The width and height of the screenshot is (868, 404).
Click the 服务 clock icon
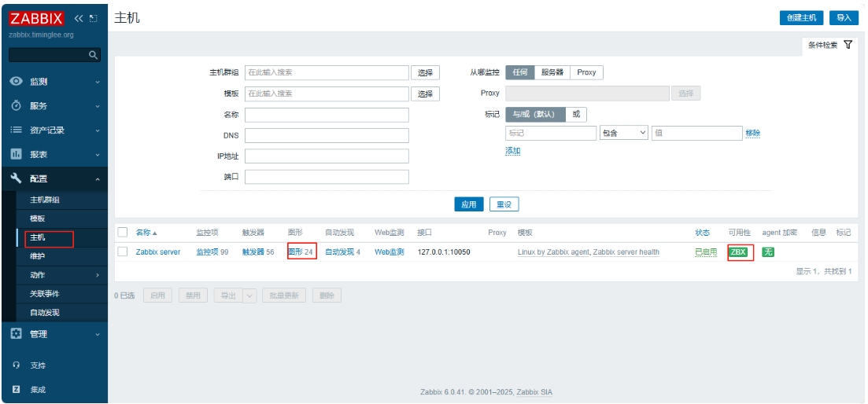click(16, 105)
